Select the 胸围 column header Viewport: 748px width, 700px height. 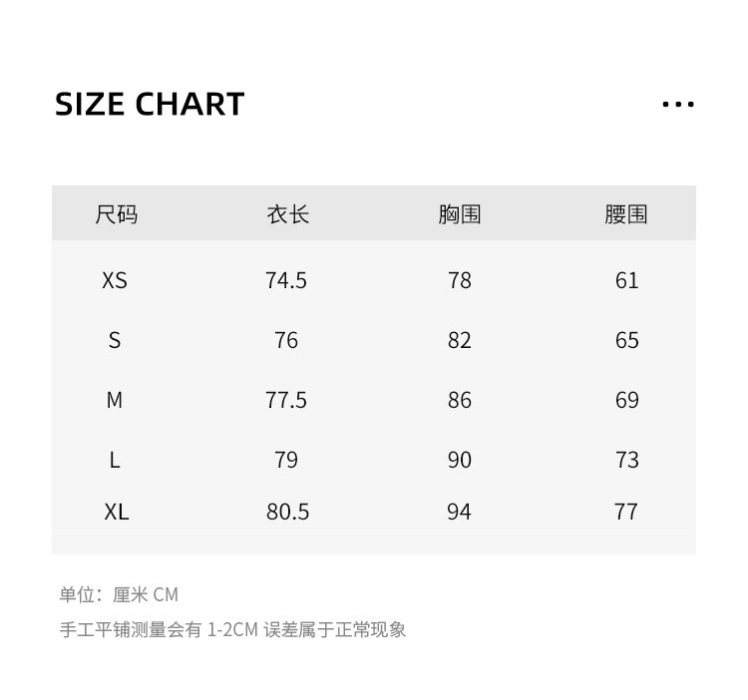459,213
